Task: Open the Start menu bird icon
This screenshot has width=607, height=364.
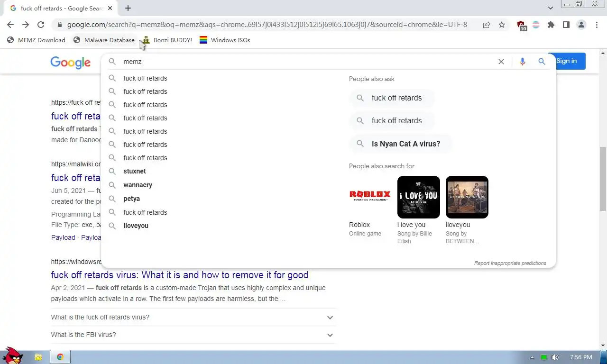Action: pos(12,355)
